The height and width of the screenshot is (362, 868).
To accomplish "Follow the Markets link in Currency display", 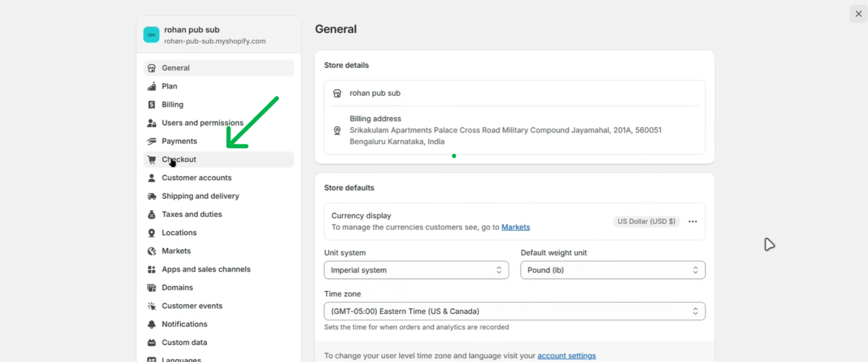I will [x=515, y=227].
